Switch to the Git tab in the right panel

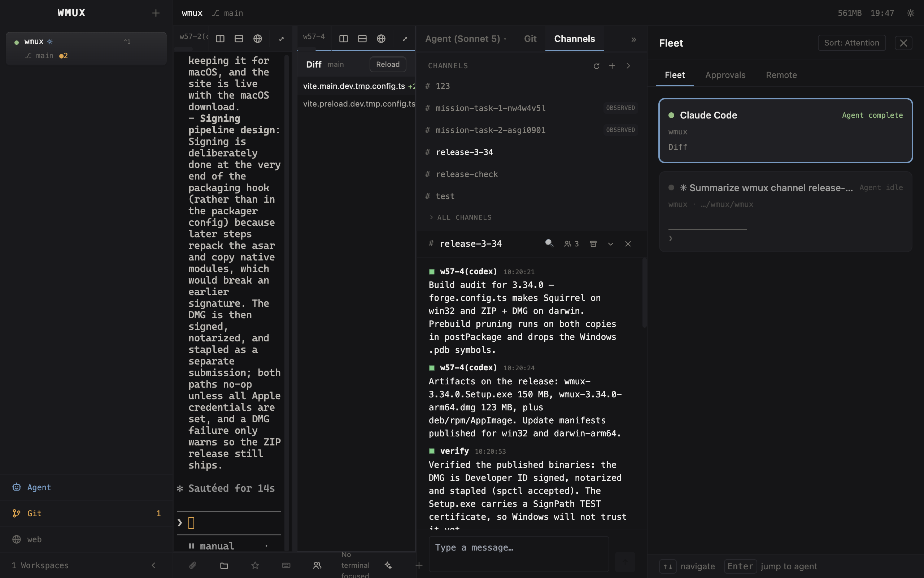pyautogui.click(x=530, y=39)
